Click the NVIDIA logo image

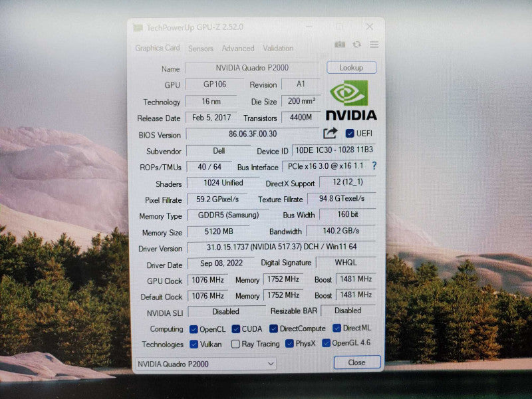[x=351, y=100]
